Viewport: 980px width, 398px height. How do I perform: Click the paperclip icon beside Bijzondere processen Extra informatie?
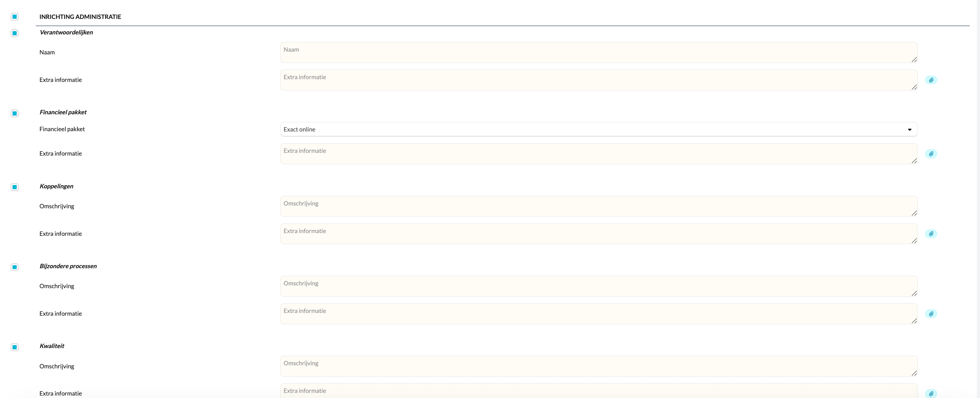click(x=931, y=314)
